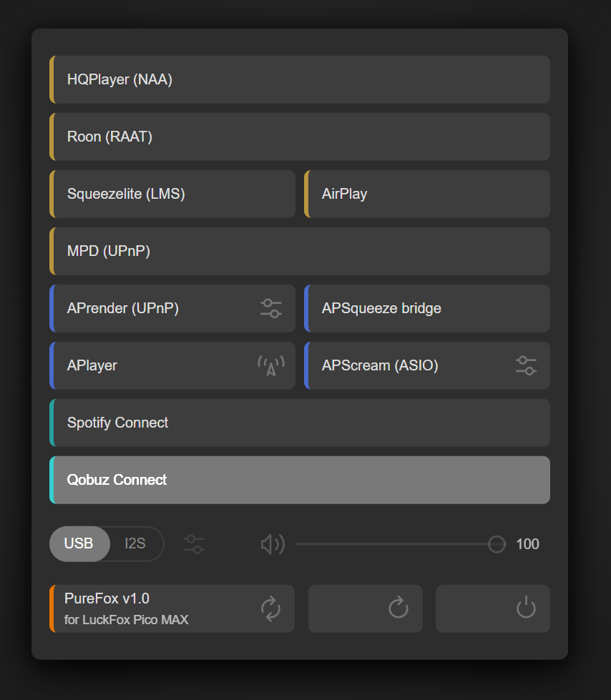
Task: Select Qobuz Connect entry
Action: tap(299, 480)
